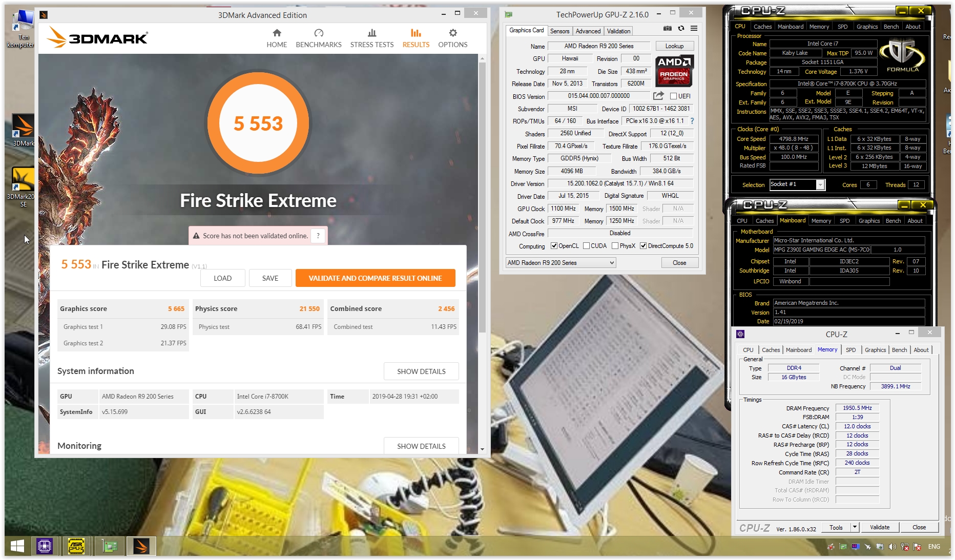Click the Bus Interface question mark in GPU-Z
The width and height of the screenshot is (955, 560).
pos(692,121)
